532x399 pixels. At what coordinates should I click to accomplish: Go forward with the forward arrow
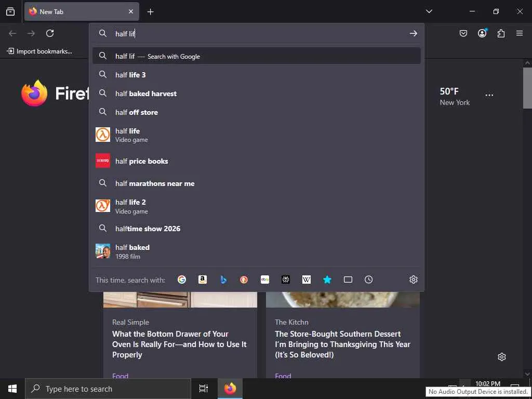pos(31,33)
